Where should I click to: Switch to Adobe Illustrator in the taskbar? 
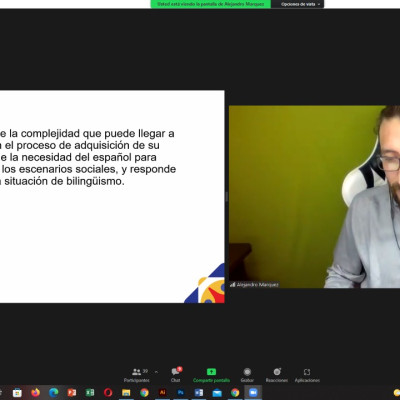coord(162,393)
